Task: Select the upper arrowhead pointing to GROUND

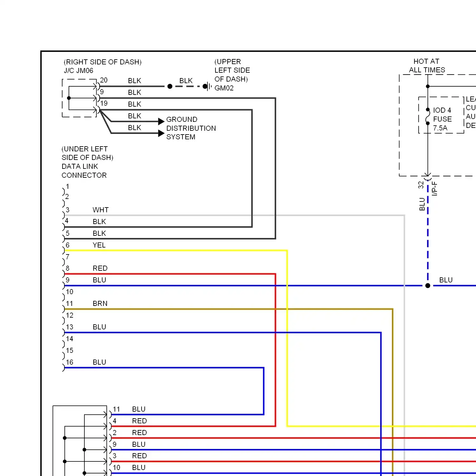Action: click(x=161, y=121)
